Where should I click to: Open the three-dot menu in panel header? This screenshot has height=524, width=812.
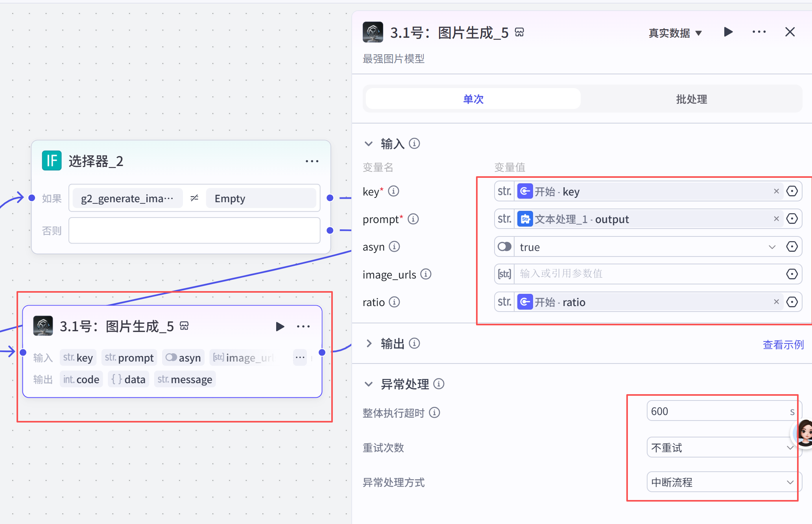point(759,32)
